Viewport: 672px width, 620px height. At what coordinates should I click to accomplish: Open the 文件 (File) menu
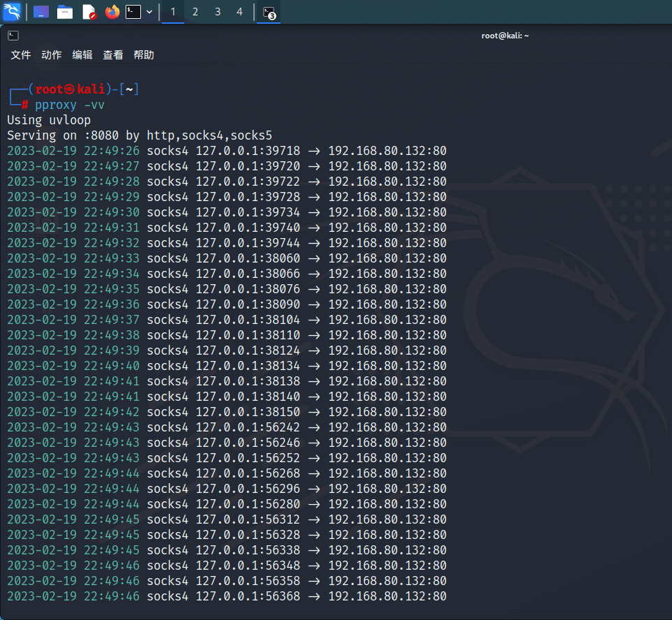21,55
